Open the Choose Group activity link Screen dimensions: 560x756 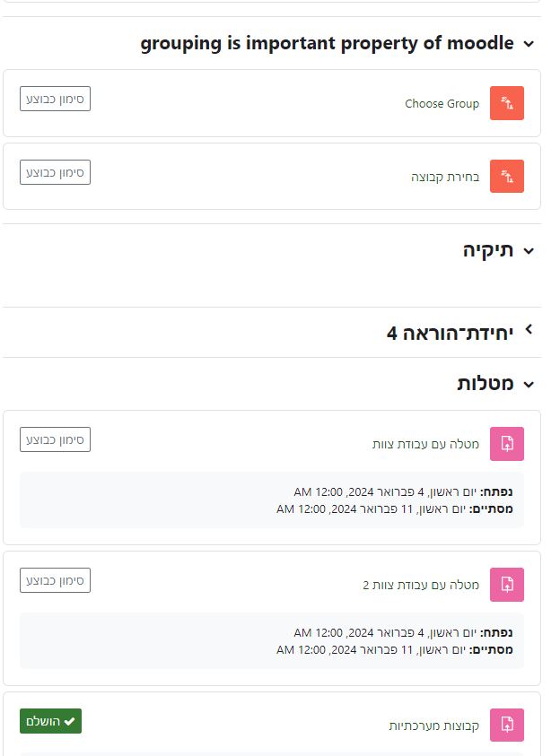point(442,104)
